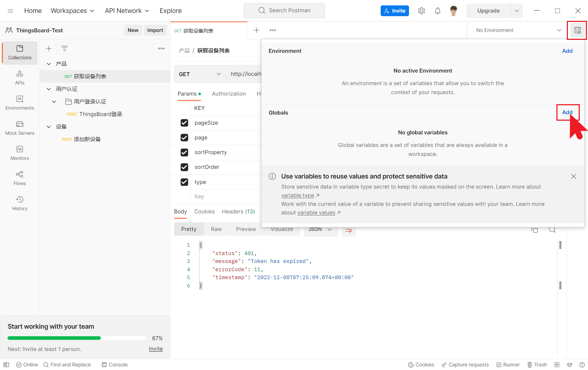Open collections filter icon
The height and width of the screenshot is (370, 588).
tap(65, 48)
